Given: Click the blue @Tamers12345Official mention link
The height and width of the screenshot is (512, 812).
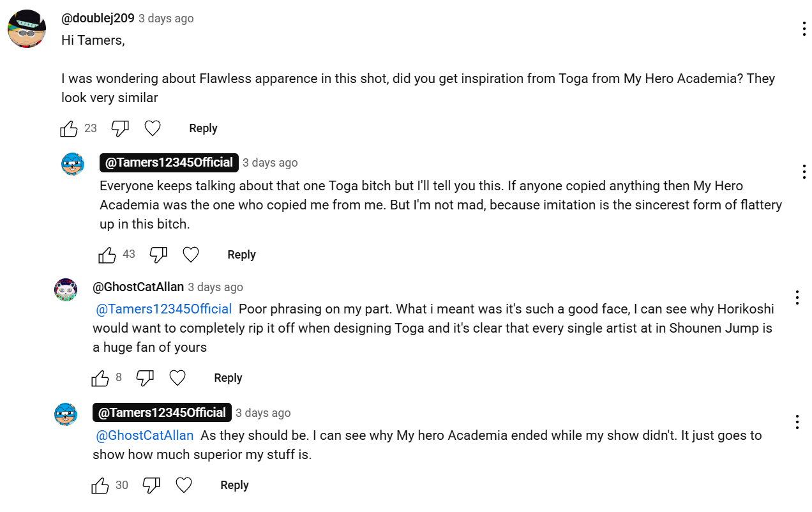Looking at the screenshot, I should click(163, 310).
